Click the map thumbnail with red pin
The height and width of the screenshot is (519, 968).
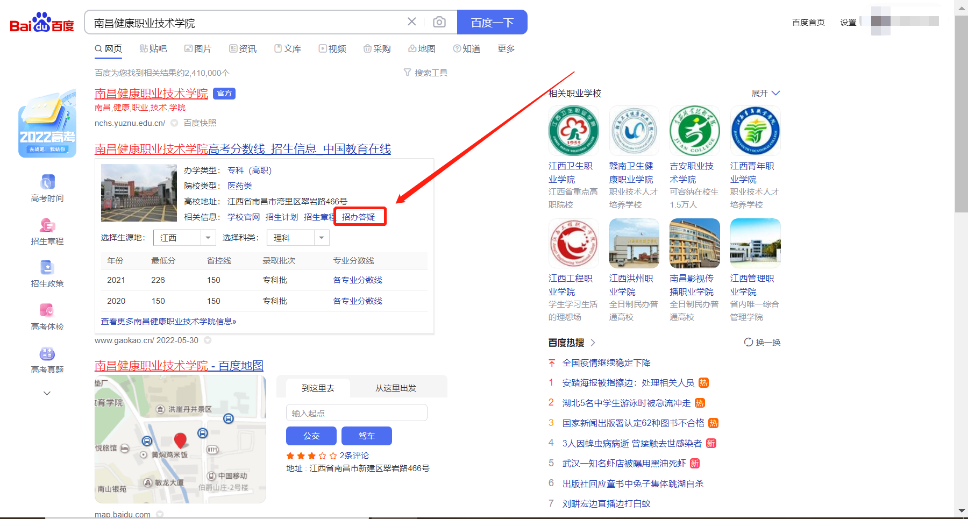(180, 439)
